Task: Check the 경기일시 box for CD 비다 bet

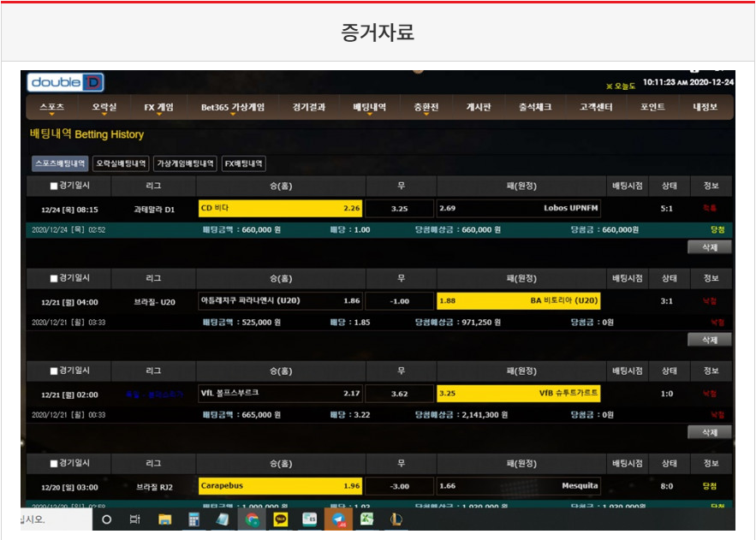Action: tap(54, 186)
